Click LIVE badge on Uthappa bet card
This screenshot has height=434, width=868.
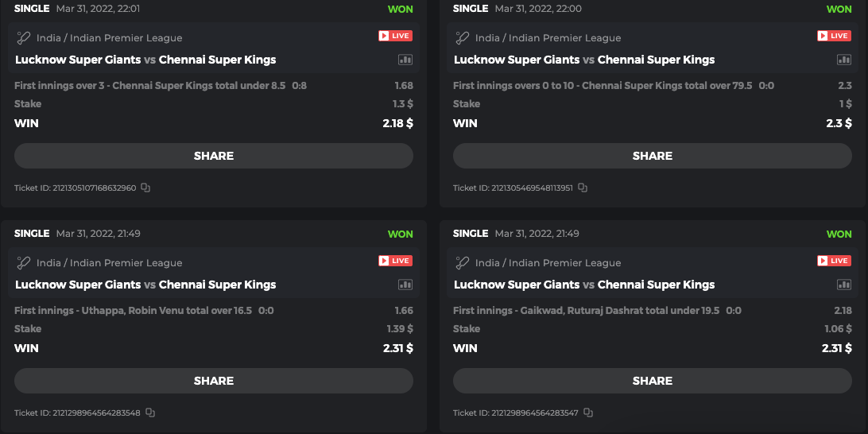point(395,261)
